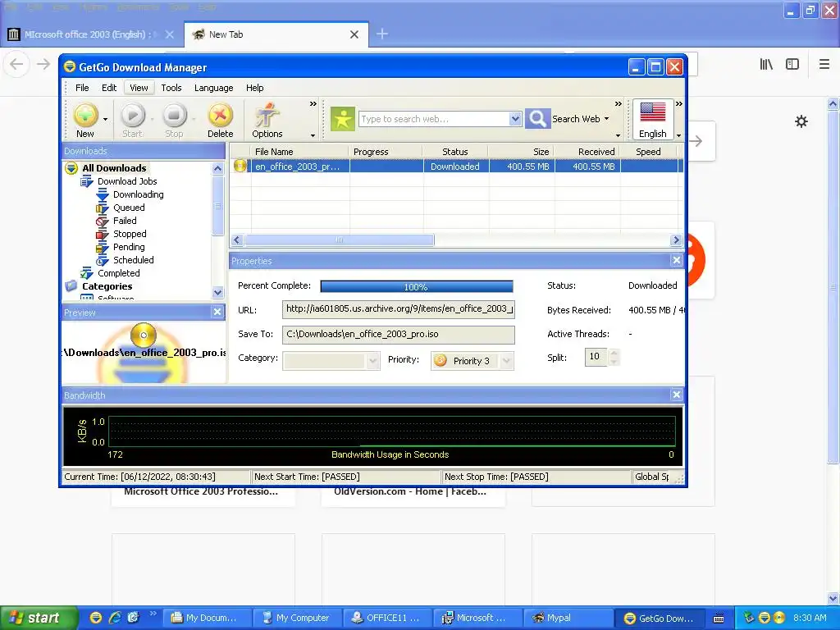Open the New button dropdown arrow
Viewport: 840px width, 630px height.
105,120
